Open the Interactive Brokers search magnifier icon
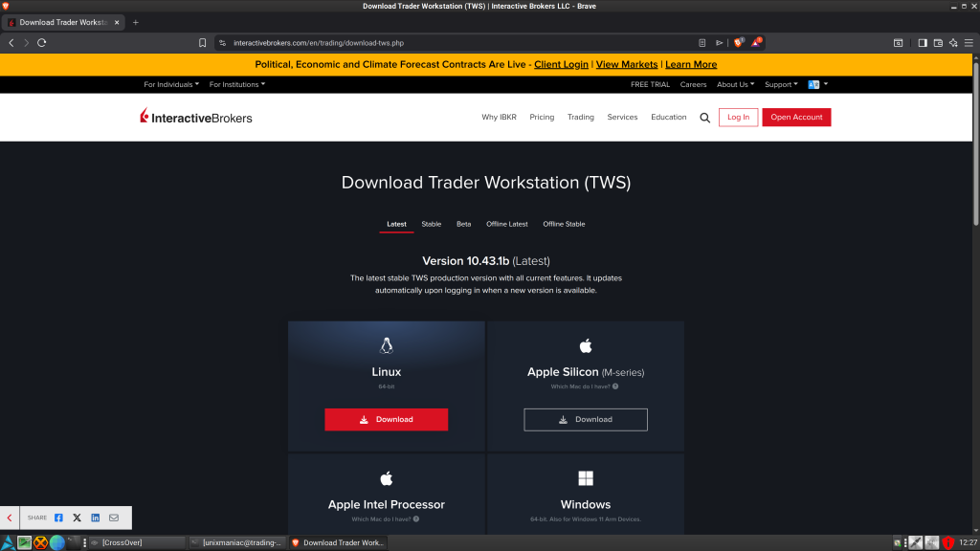 pos(704,117)
